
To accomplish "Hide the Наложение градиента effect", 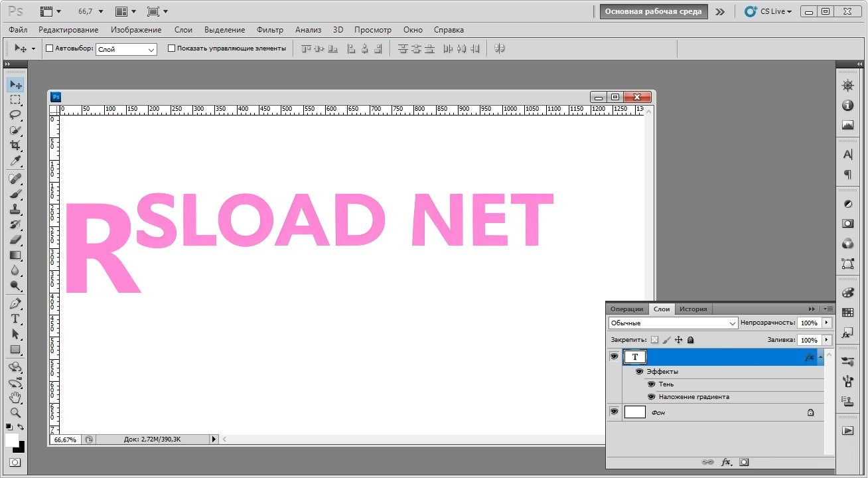I will click(652, 397).
